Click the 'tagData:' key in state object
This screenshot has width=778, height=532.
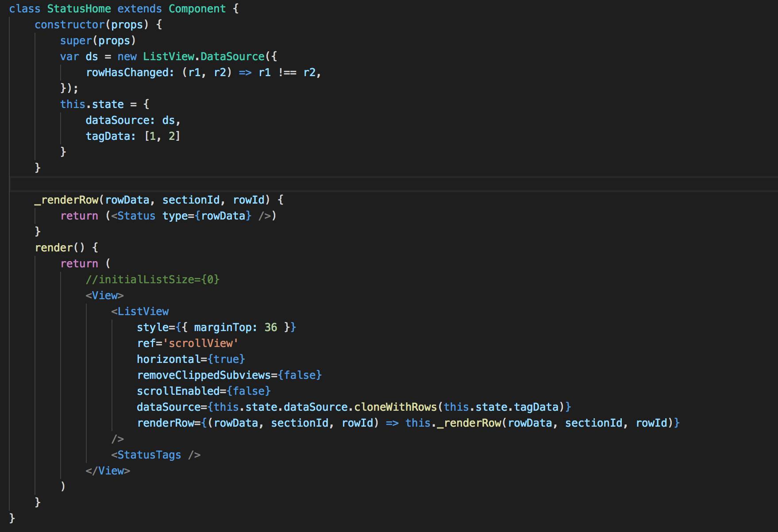click(x=111, y=136)
